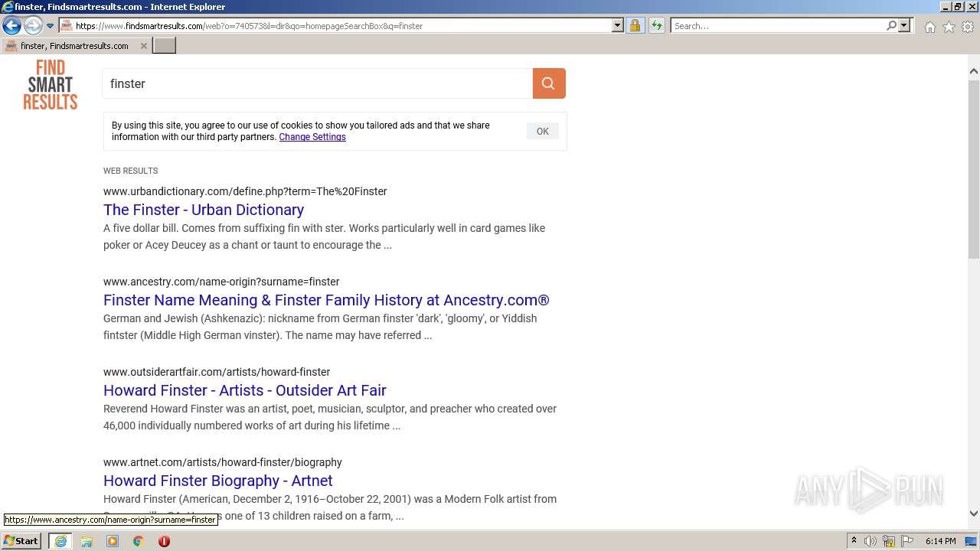Open a new tab button

(165, 45)
